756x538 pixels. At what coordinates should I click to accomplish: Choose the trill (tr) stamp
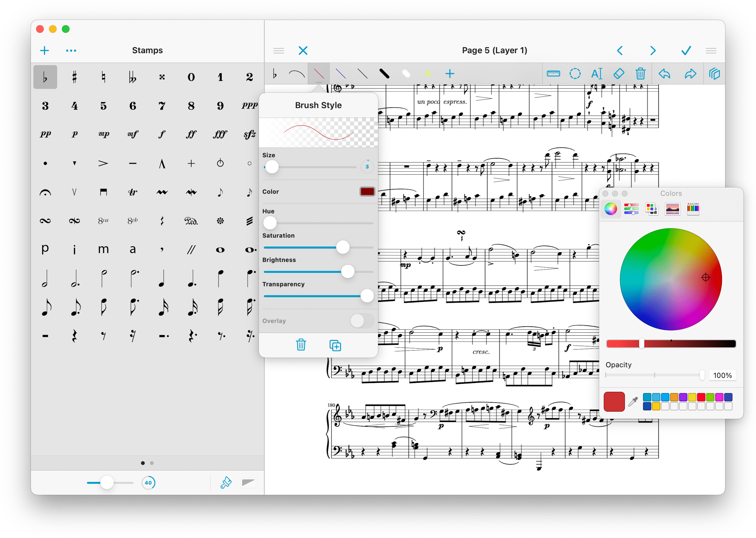coord(132,192)
